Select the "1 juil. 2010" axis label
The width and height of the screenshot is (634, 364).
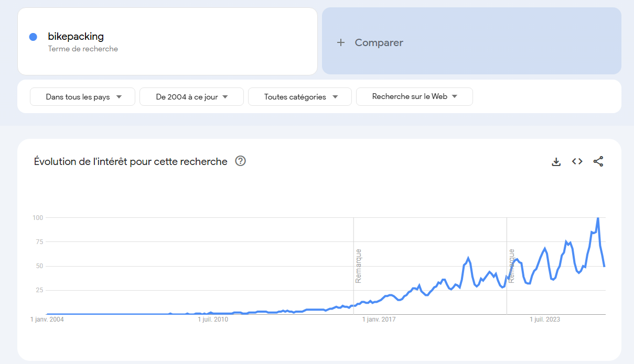tap(212, 319)
